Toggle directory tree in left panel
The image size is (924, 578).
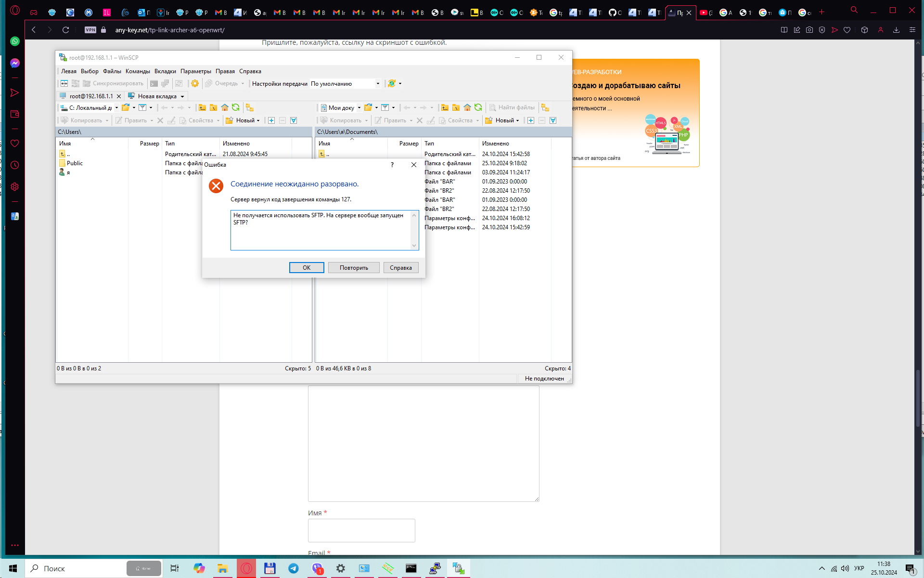point(249,107)
